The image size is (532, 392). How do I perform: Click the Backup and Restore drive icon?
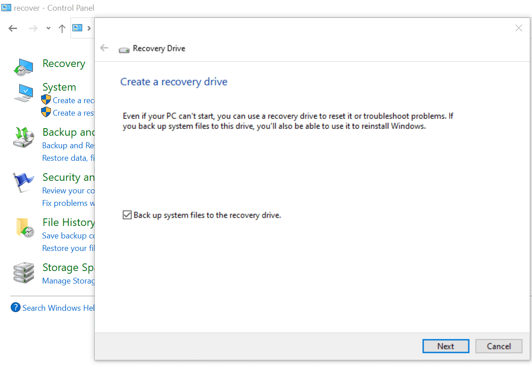pyautogui.click(x=23, y=138)
